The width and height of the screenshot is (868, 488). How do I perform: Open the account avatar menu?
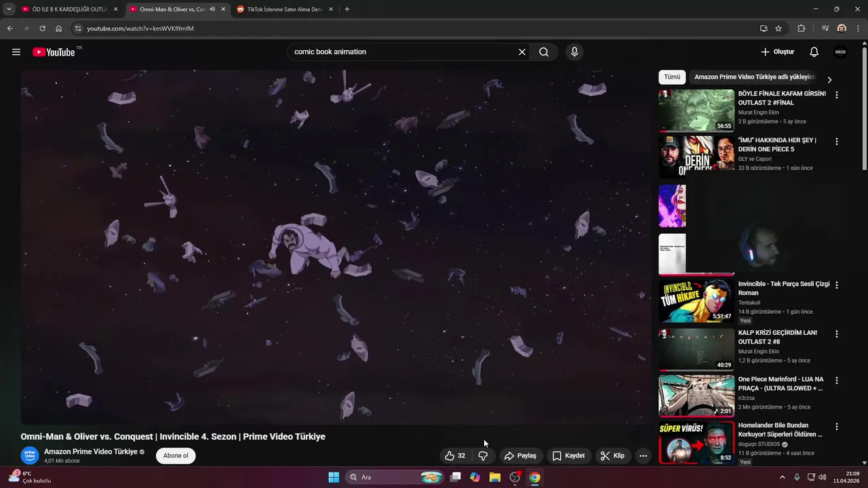tap(840, 52)
